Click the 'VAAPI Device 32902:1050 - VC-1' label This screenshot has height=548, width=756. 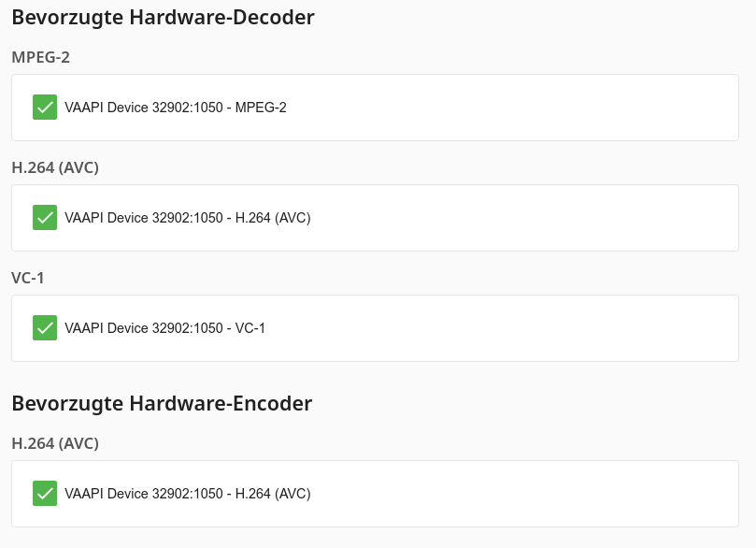164,328
